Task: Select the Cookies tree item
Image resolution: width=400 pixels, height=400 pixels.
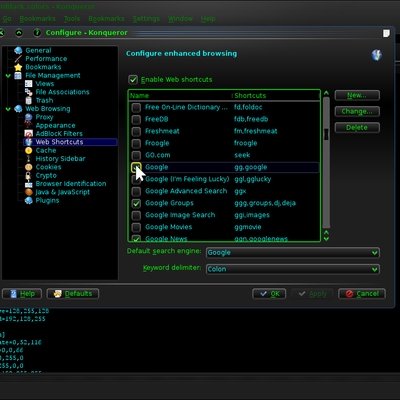Action: coord(48,167)
